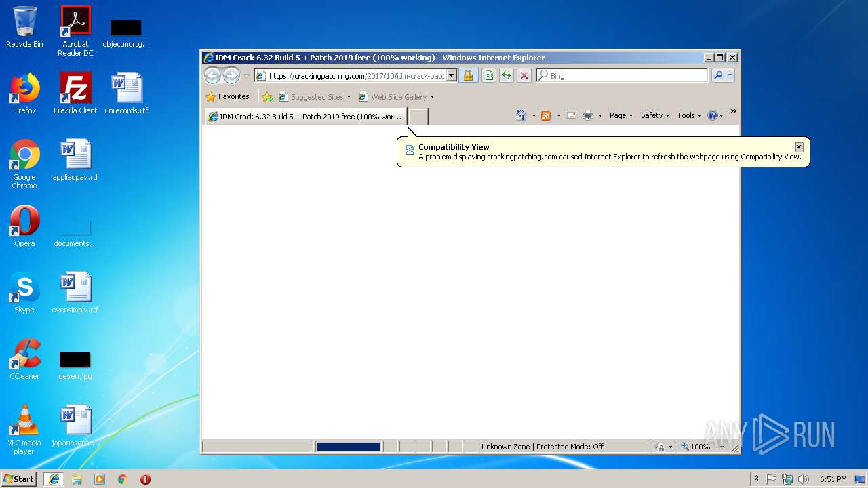This screenshot has height=488, width=868.
Task: Refresh the page with the green arrows
Action: pyautogui.click(x=506, y=76)
